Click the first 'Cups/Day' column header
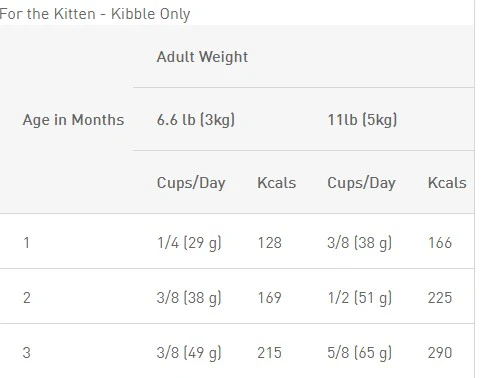The width and height of the screenshot is (481, 378). pos(191,183)
